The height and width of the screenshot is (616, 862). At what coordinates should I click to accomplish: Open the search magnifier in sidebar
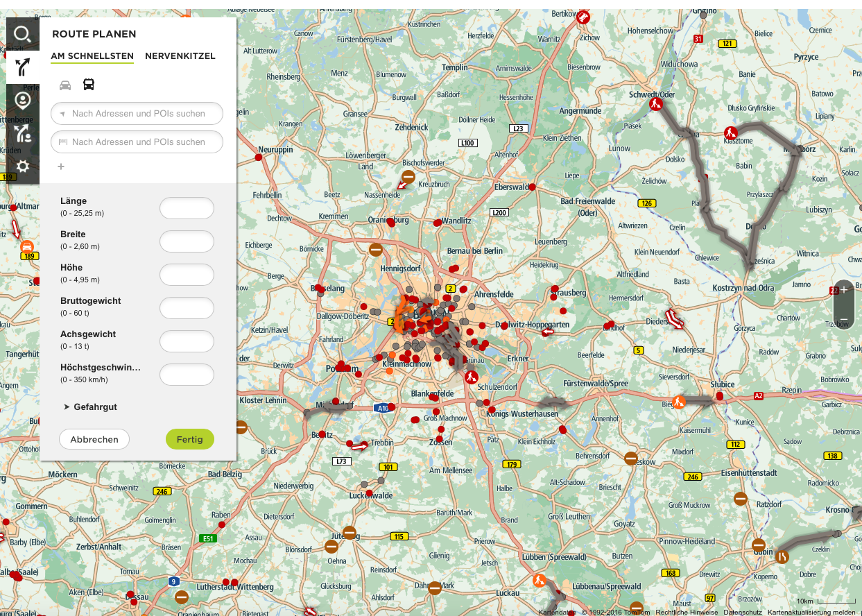pyautogui.click(x=23, y=34)
